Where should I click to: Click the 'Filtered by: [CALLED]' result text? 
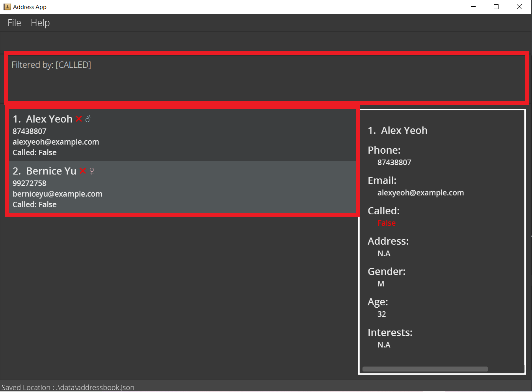[x=51, y=65]
